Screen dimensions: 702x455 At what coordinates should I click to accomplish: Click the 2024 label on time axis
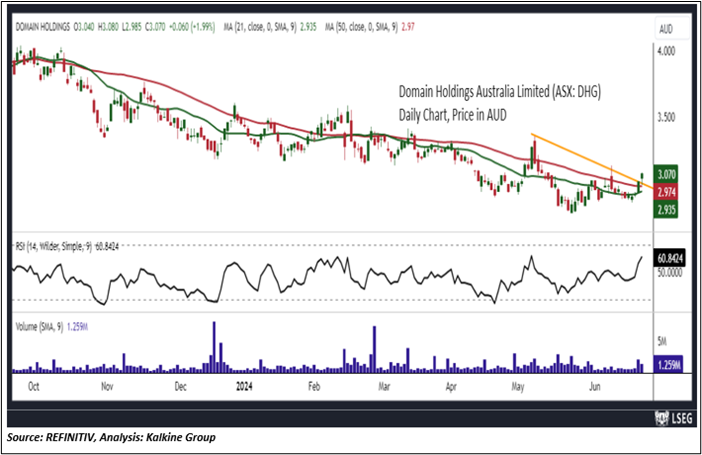pos(244,386)
